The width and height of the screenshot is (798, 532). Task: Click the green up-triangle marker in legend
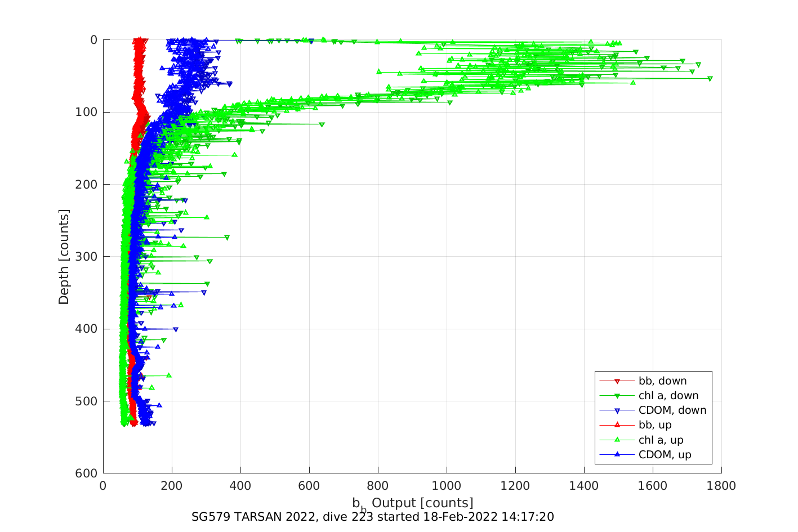click(617, 440)
